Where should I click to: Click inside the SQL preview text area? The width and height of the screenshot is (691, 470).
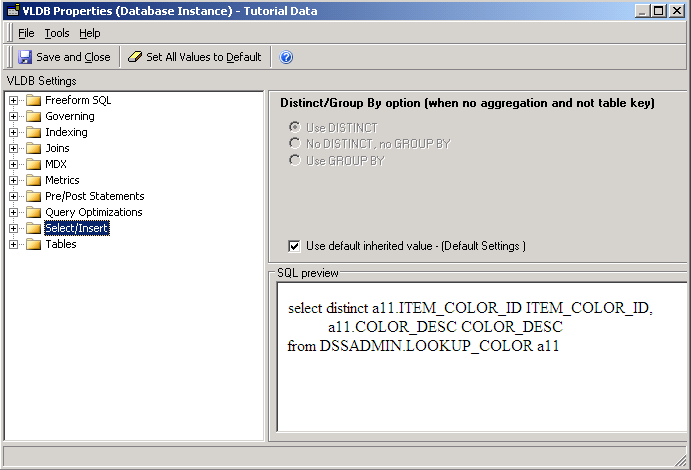click(x=480, y=390)
